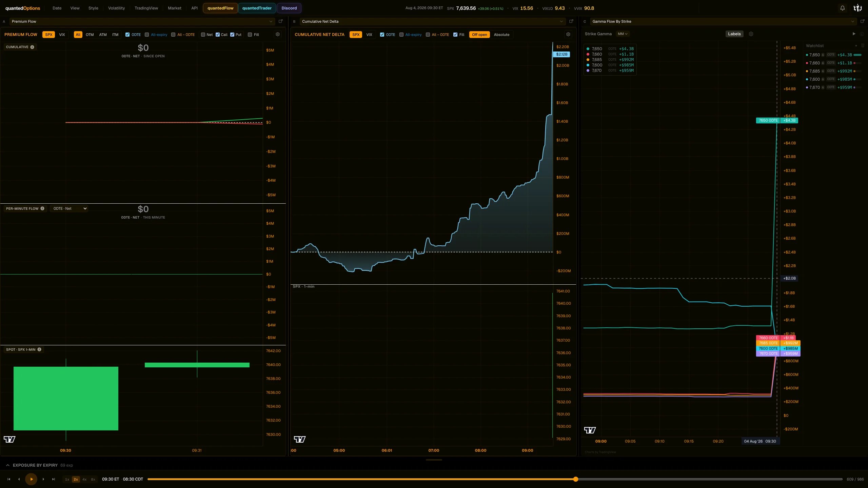The height and width of the screenshot is (488, 868).
Task: Open the Market menu
Action: tap(175, 8)
